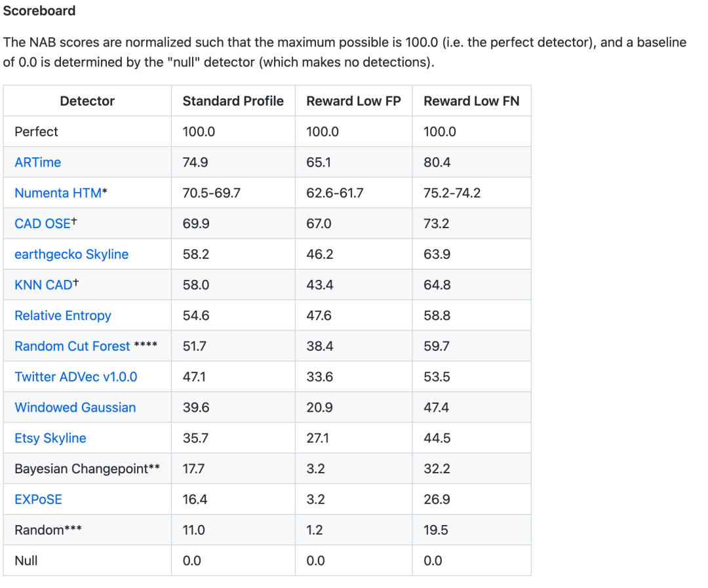Open the EXPoSE detector link
This screenshot has height=588, width=708.
(38, 500)
